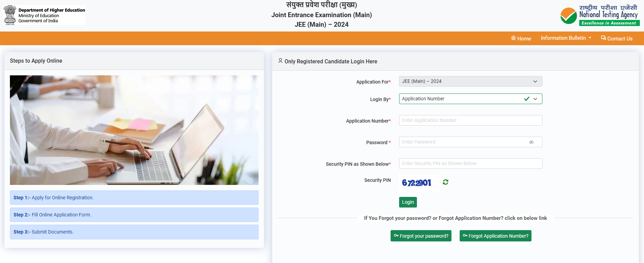Click the Government of India emblem
Screen dimensions: 644x263
[x=10, y=15]
